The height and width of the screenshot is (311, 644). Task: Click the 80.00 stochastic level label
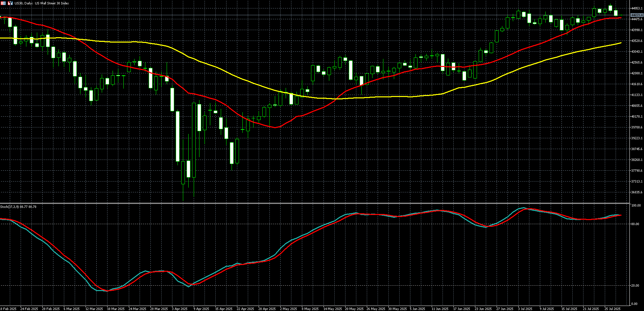635,224
